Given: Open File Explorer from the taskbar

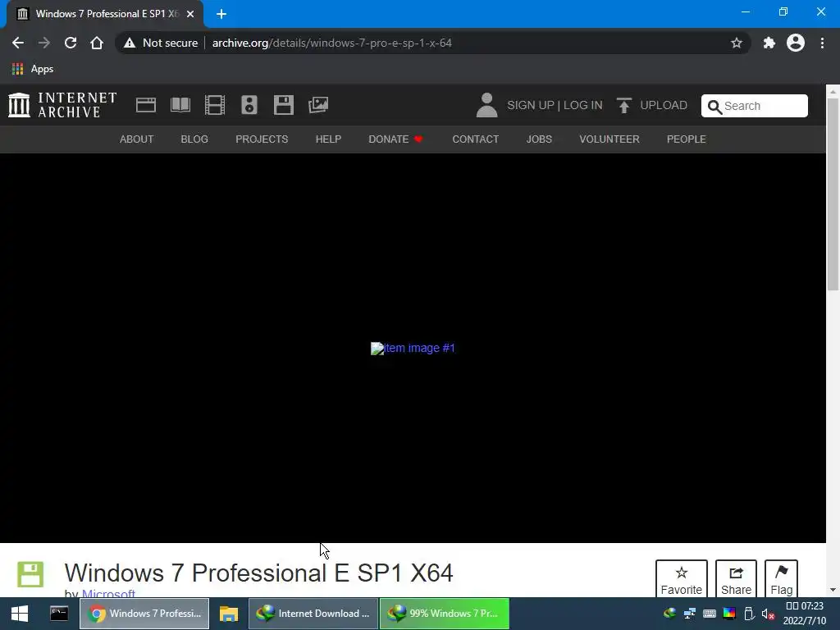Looking at the screenshot, I should [229, 614].
